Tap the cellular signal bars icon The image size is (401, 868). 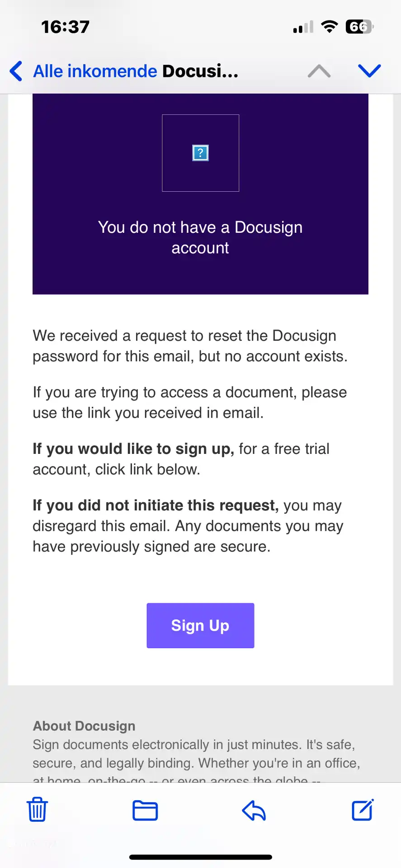coord(303,27)
